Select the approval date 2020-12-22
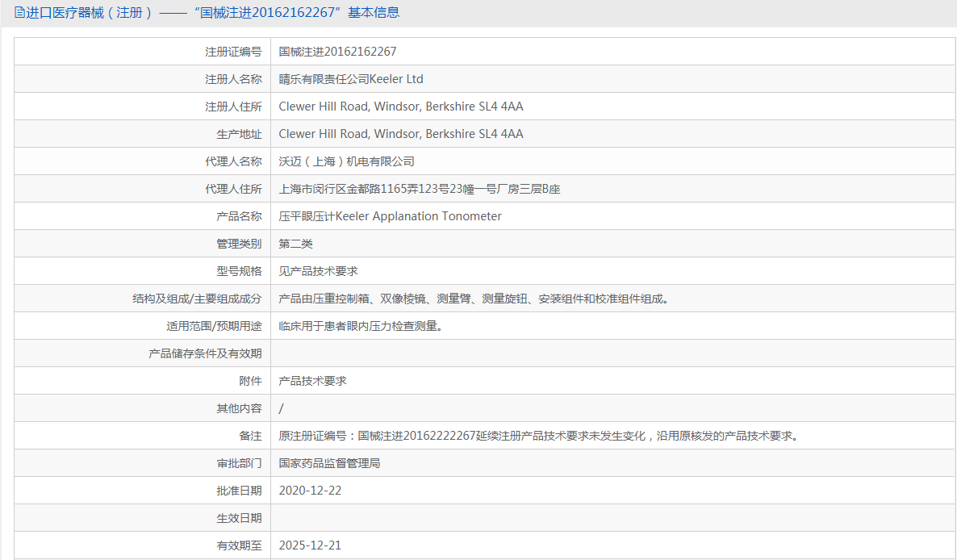The image size is (957, 560). coord(310,491)
